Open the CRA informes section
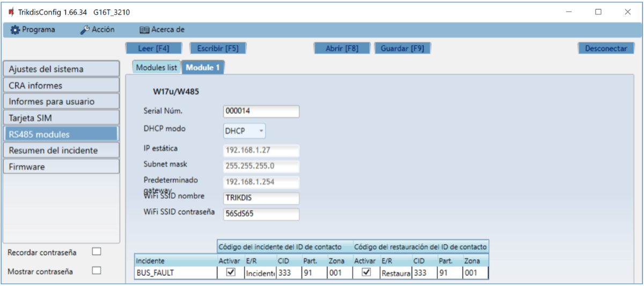The image size is (644, 286). 61,85
